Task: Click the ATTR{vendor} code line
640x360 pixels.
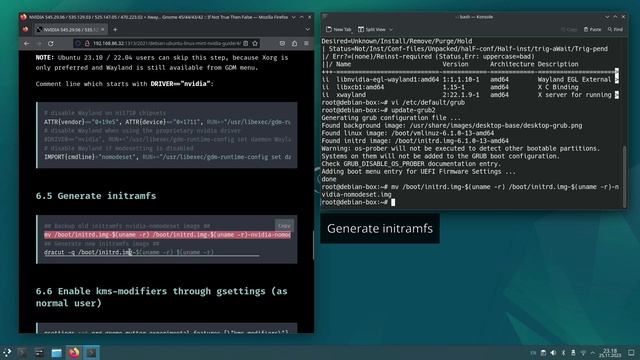Action: pos(167,122)
